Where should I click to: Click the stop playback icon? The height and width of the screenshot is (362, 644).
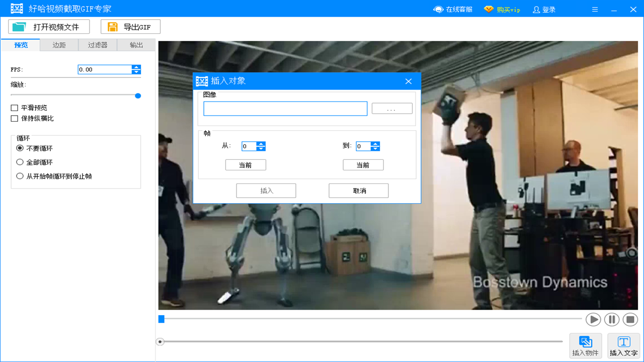[630, 319]
